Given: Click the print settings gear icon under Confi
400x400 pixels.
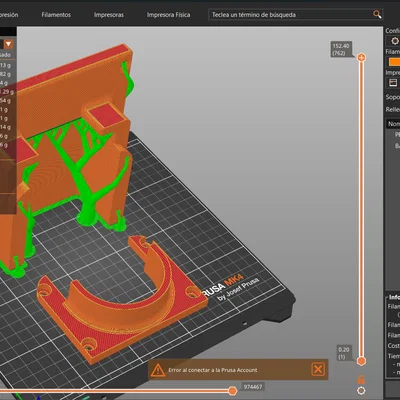Looking at the screenshot, I should (395, 41).
